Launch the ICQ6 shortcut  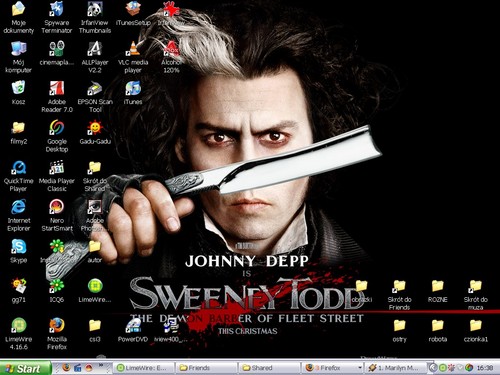tap(57, 290)
